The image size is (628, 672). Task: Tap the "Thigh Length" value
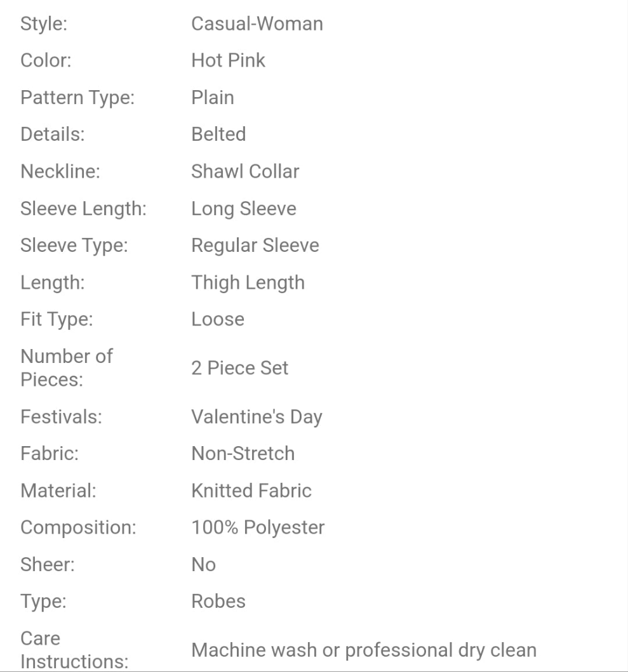248,282
